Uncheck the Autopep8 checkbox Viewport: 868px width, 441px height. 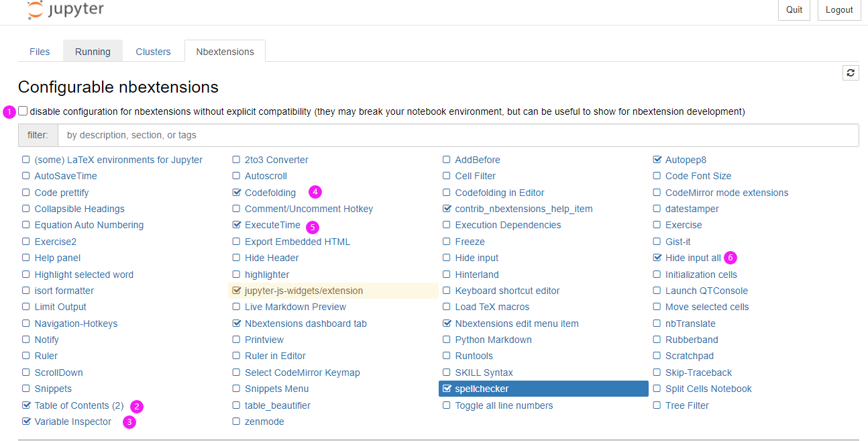[x=657, y=160]
